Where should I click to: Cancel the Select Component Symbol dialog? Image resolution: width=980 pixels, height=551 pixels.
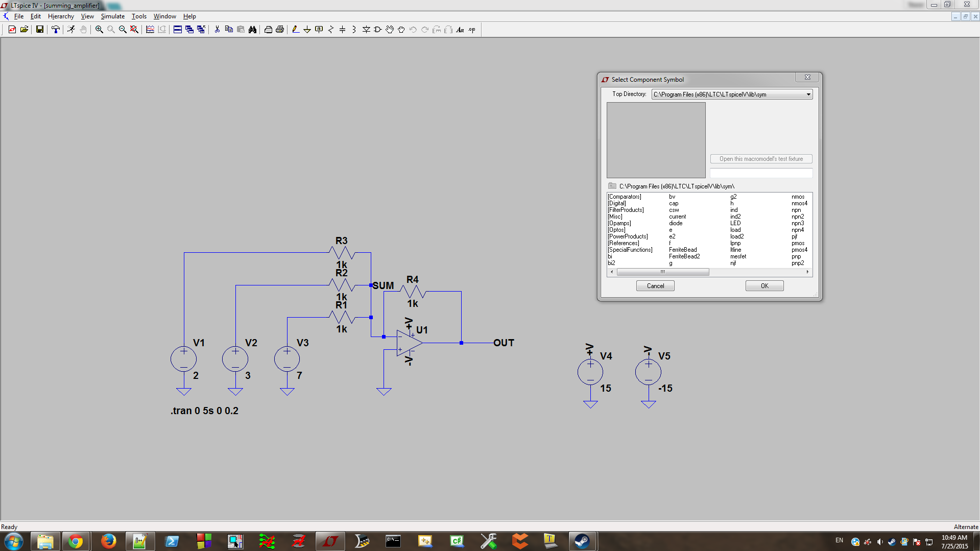(655, 286)
